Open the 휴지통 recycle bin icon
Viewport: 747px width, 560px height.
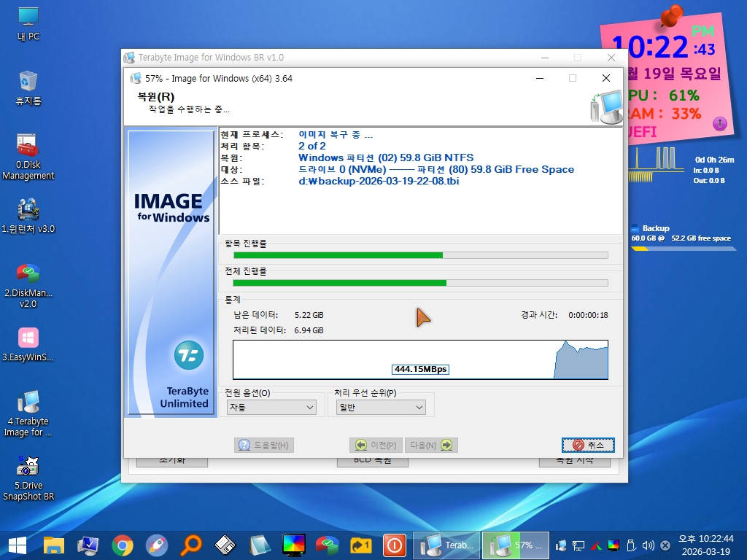click(x=28, y=88)
